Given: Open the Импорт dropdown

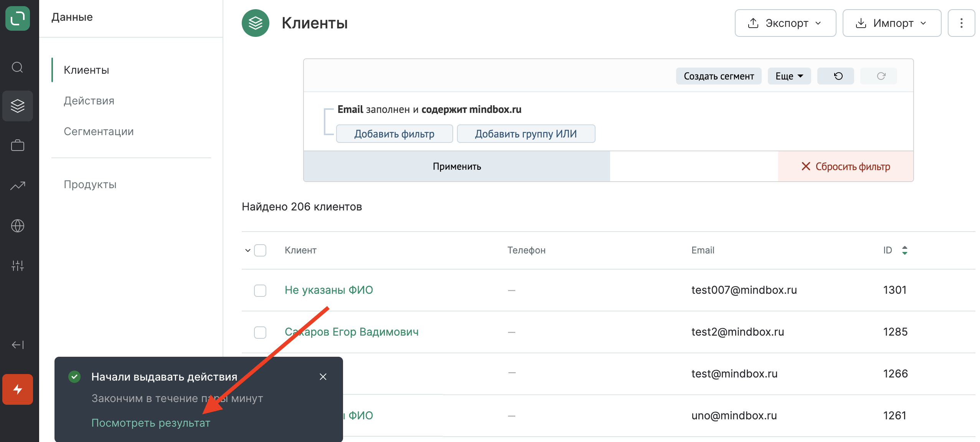Looking at the screenshot, I should tap(892, 23).
